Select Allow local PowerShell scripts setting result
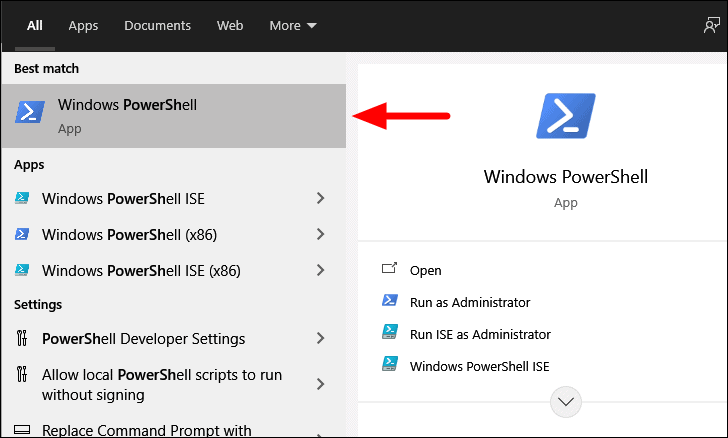The width and height of the screenshot is (728, 438). [x=173, y=385]
